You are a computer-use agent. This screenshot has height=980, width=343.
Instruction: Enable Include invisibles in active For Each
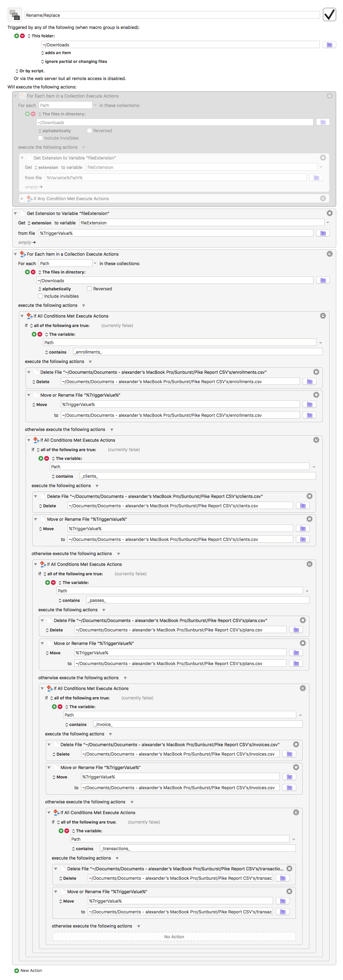40,296
